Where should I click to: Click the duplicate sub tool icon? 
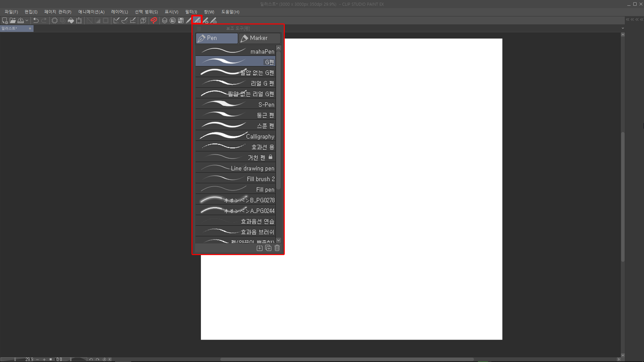[x=268, y=248]
